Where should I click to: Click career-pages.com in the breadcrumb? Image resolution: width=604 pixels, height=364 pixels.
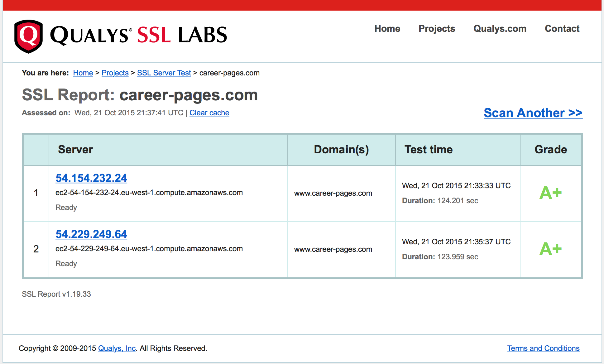229,73
